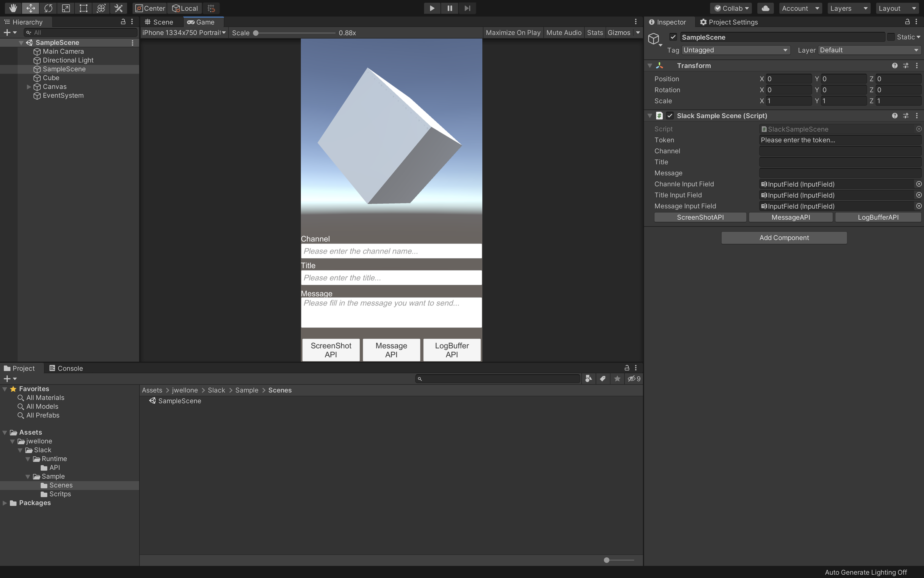Select the Rotate tool
This screenshot has width=924, height=578.
48,8
